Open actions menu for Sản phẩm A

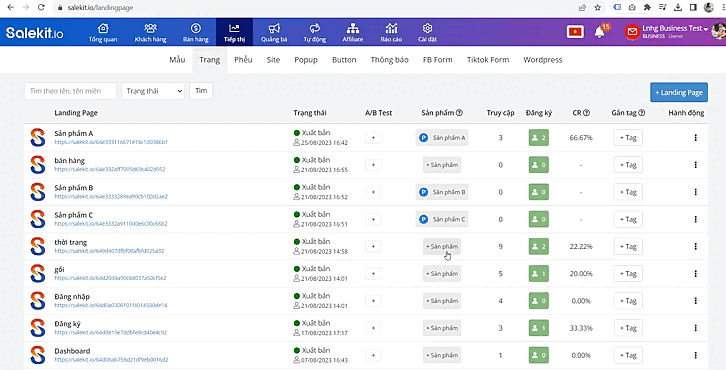[695, 138]
